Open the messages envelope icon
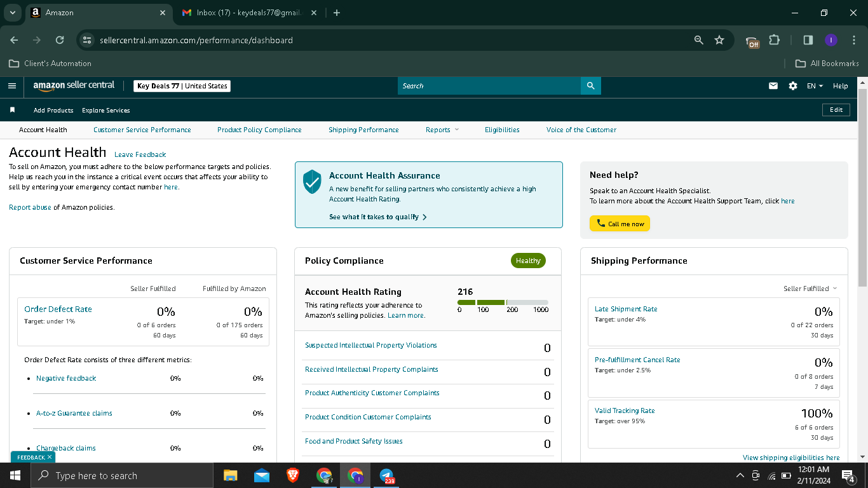Image resolution: width=868 pixels, height=488 pixels. [773, 86]
